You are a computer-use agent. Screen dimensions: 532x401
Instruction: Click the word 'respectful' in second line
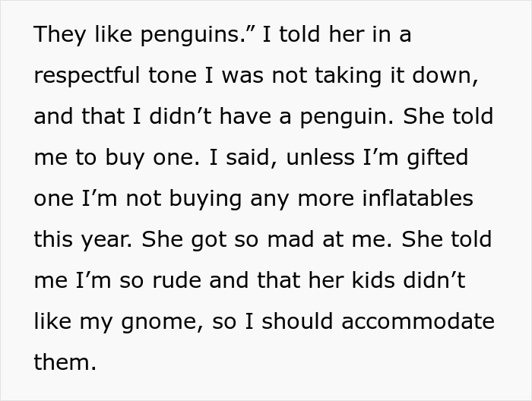(x=87, y=76)
